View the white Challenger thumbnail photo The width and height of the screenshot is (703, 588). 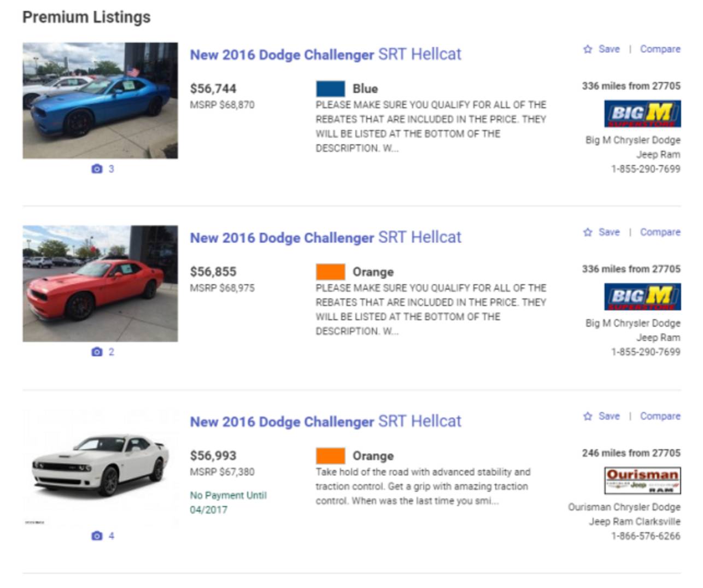[100, 468]
